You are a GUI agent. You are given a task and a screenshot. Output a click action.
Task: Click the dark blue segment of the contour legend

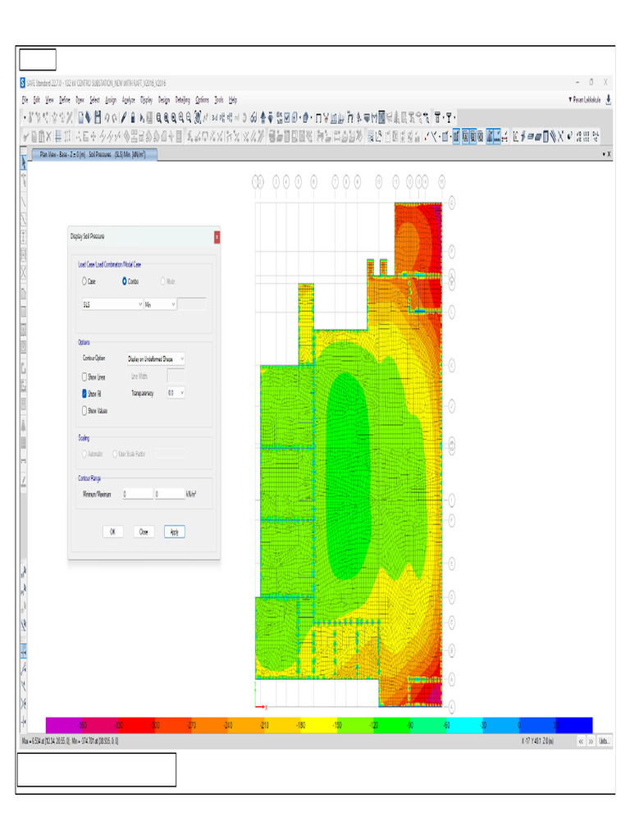574,725
